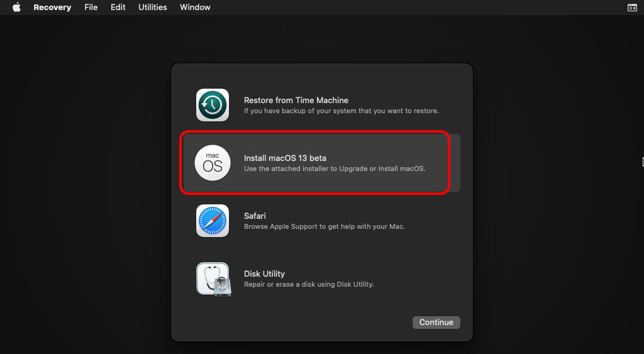
Task: Click the Time Machine clock icon
Action: click(x=213, y=105)
